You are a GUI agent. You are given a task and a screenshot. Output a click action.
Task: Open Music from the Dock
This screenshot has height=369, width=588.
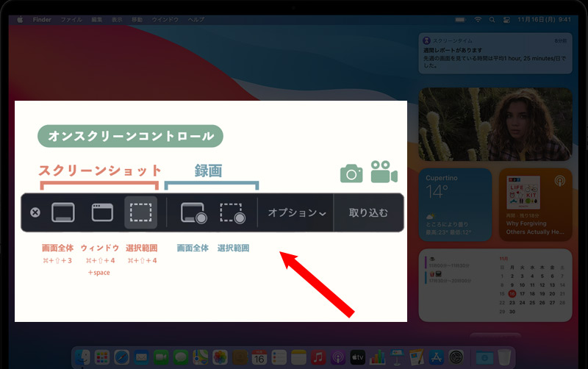pyautogui.click(x=318, y=357)
